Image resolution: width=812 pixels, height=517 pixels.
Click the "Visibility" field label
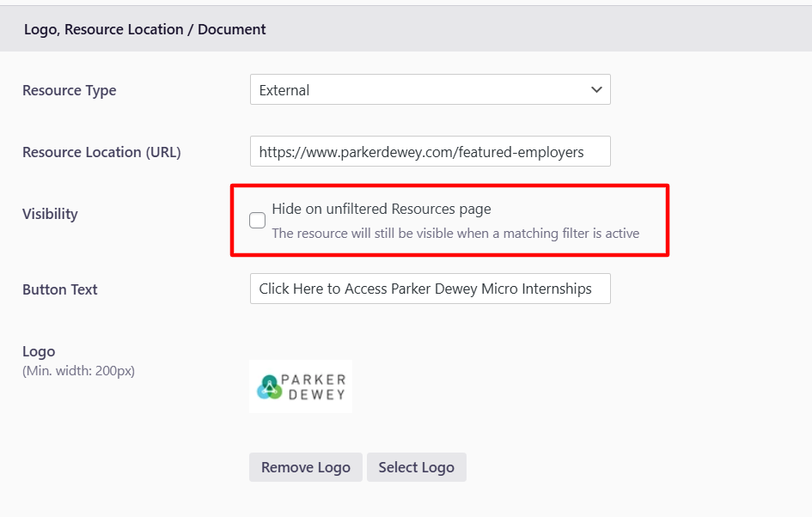[x=50, y=214]
